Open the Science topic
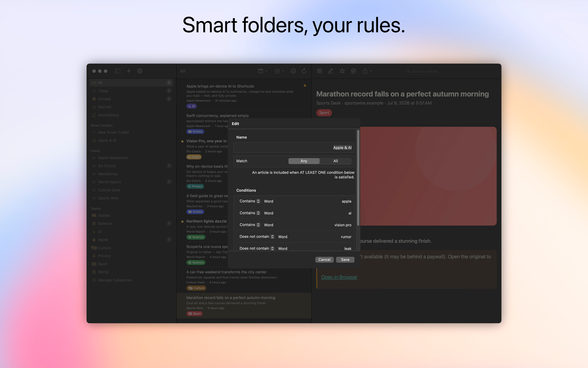The height and width of the screenshot is (368, 588). pyautogui.click(x=131, y=223)
